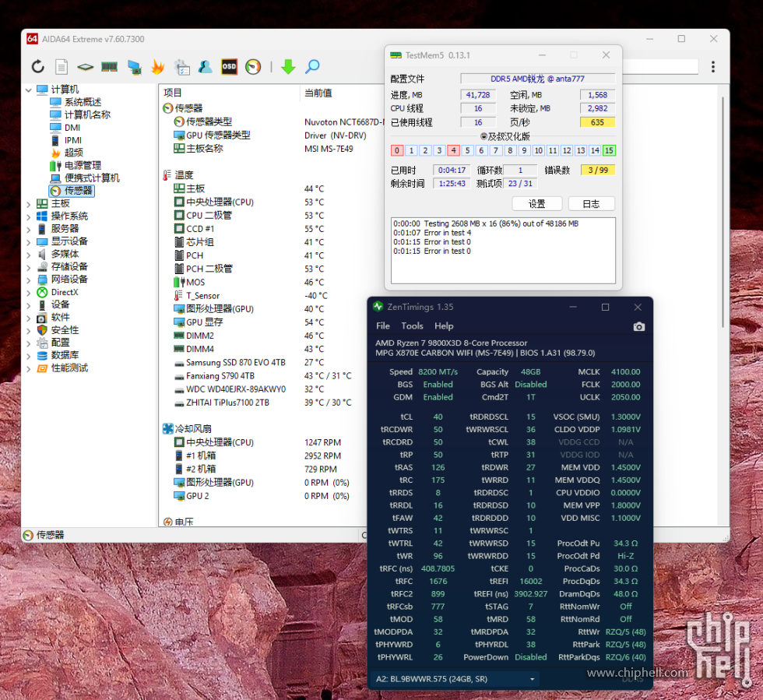
Task: Take a screenshot with ZenTimings camera icon
Action: click(639, 326)
